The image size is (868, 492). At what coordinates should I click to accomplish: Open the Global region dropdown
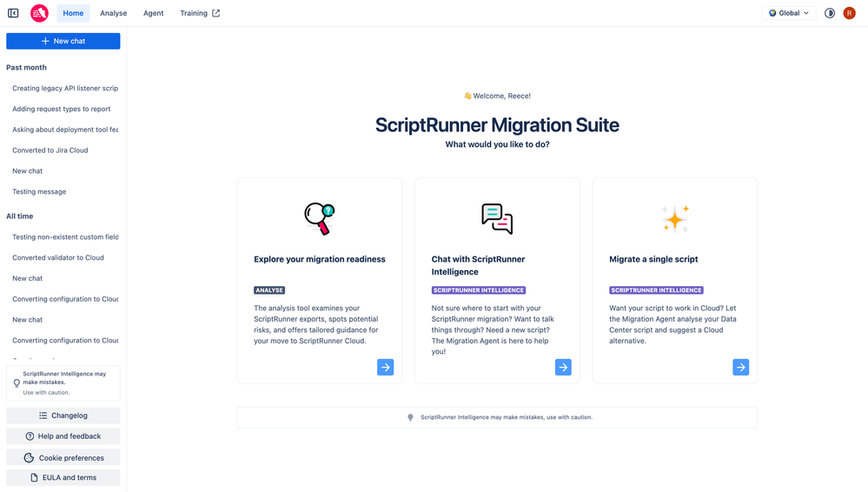789,13
